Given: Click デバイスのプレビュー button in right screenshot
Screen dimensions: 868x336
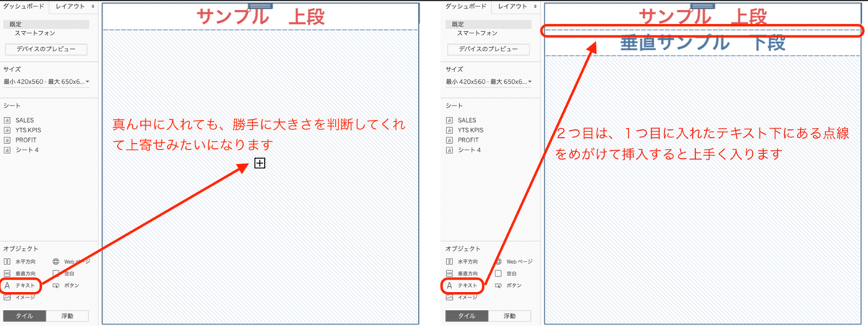Looking at the screenshot, I should point(489,49).
